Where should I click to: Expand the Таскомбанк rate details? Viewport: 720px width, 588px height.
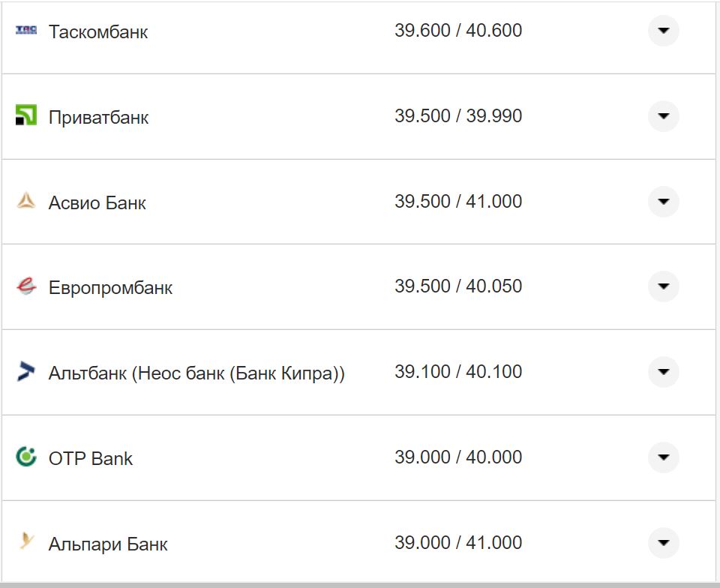coord(663,31)
